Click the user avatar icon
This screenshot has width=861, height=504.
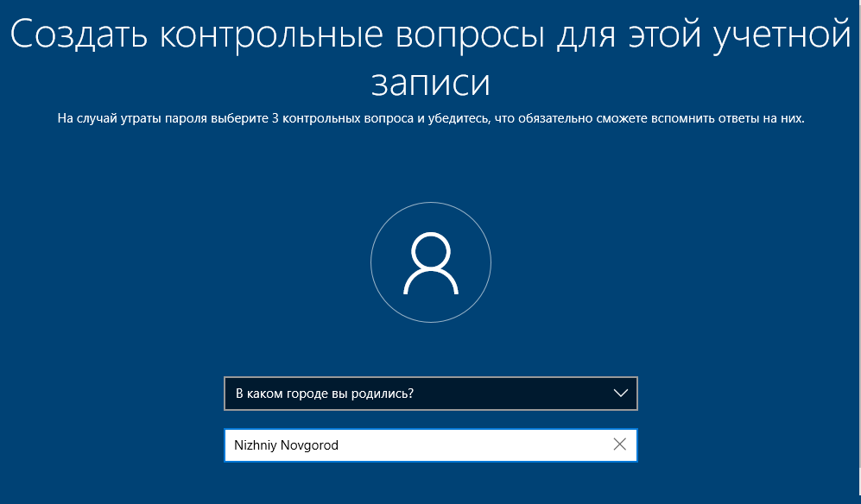[430, 262]
